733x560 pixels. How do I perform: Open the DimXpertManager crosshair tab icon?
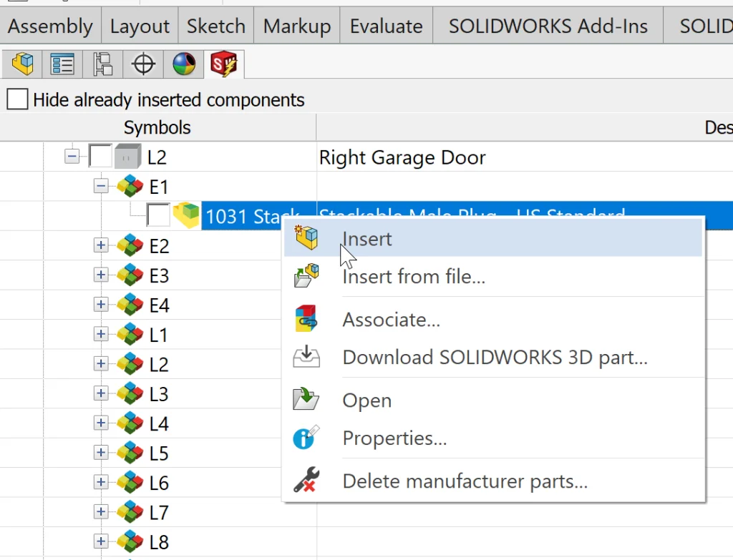[x=144, y=64]
